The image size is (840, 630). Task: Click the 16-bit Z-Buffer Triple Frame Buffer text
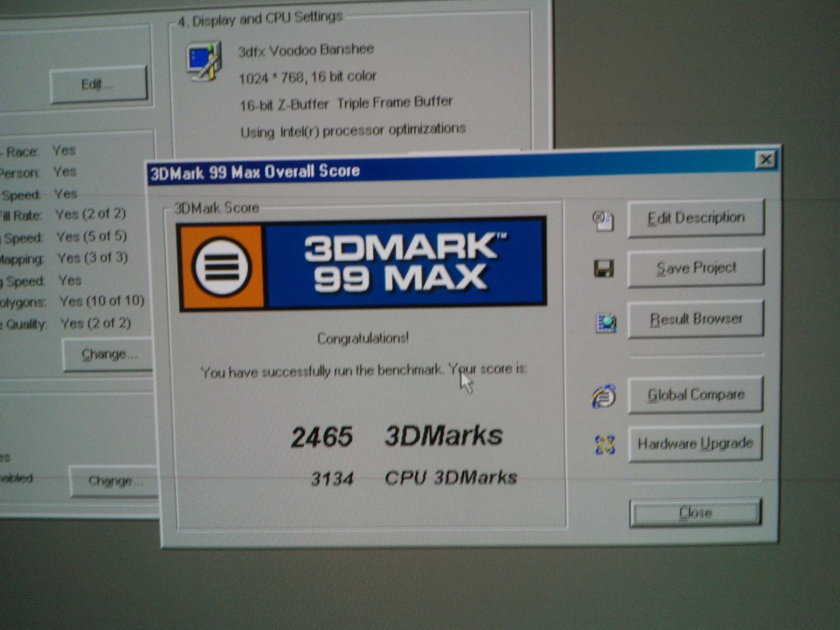point(346,103)
